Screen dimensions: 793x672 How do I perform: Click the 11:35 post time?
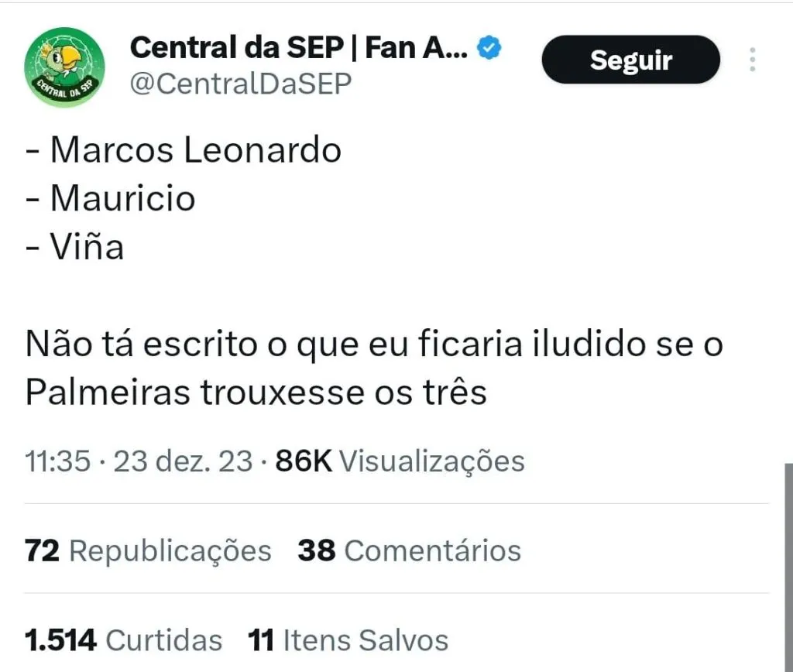pos(58,461)
